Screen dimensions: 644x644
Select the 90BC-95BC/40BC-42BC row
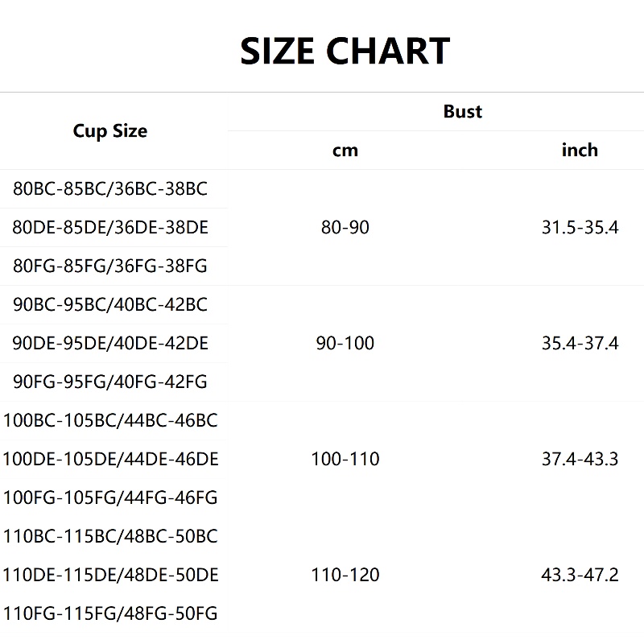tap(110, 305)
